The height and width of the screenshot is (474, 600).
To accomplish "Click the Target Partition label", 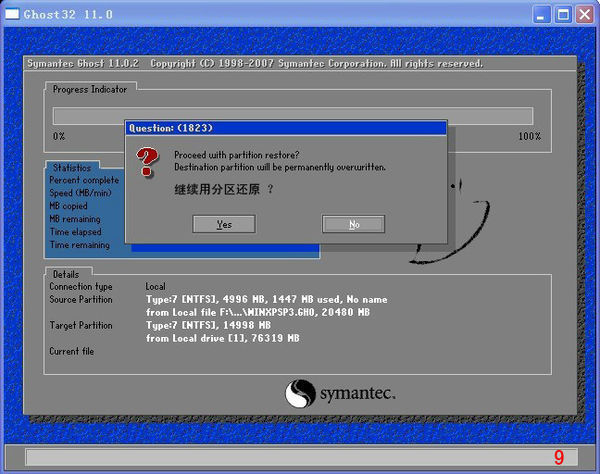I will [x=81, y=325].
